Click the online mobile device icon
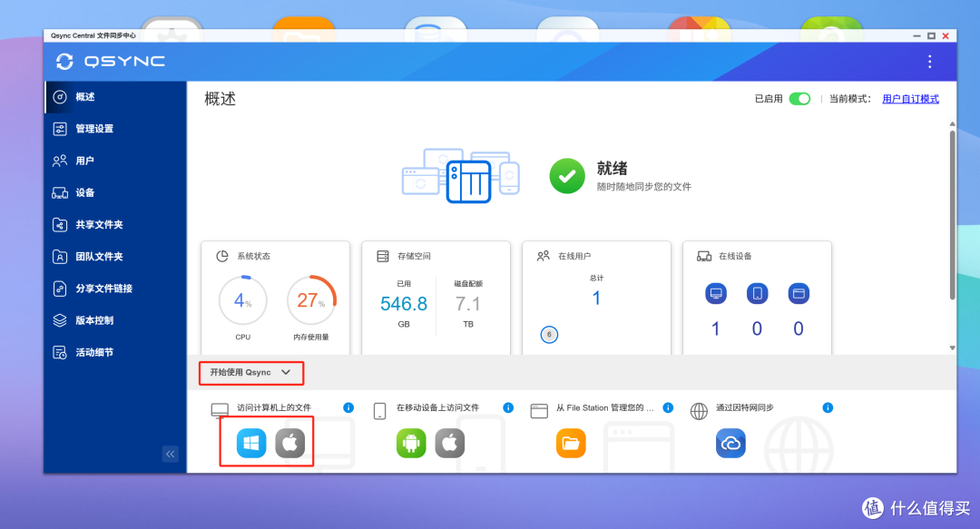 click(757, 293)
